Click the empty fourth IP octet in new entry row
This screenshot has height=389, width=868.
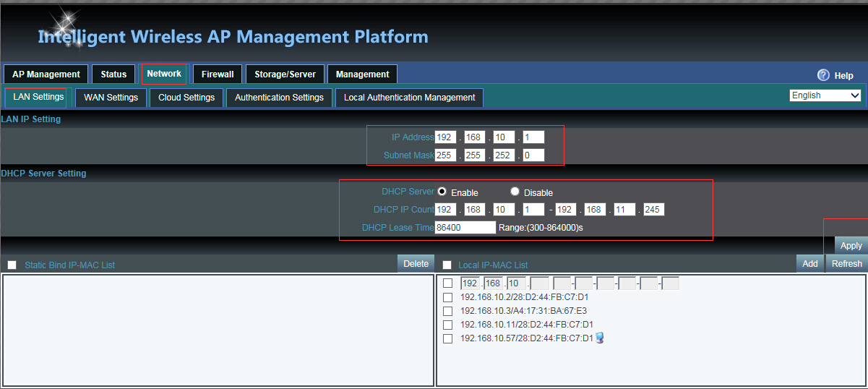[540, 283]
